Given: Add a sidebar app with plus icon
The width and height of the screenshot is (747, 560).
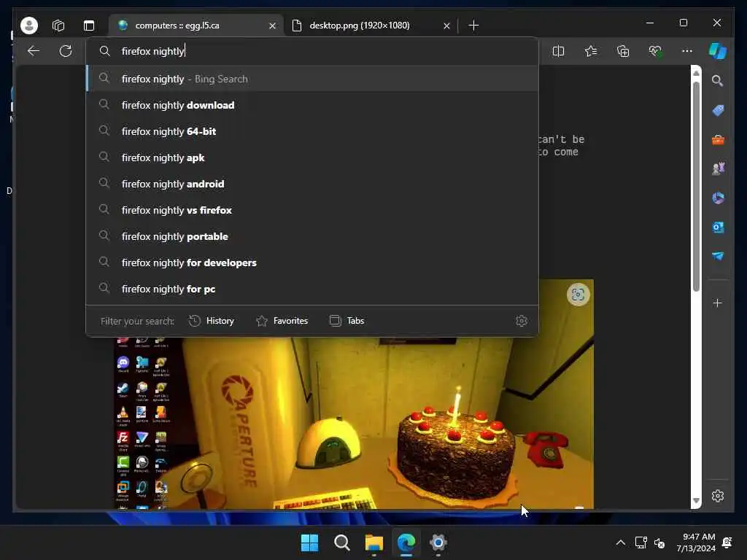Looking at the screenshot, I should pos(718,303).
